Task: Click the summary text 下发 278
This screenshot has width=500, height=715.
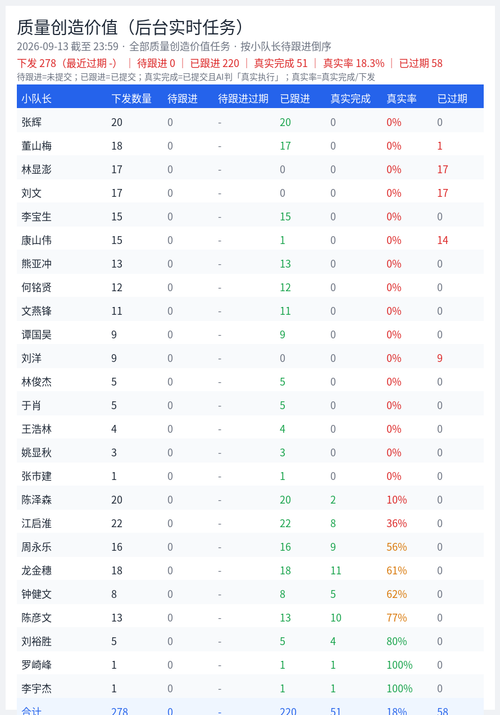Action: [x=36, y=63]
